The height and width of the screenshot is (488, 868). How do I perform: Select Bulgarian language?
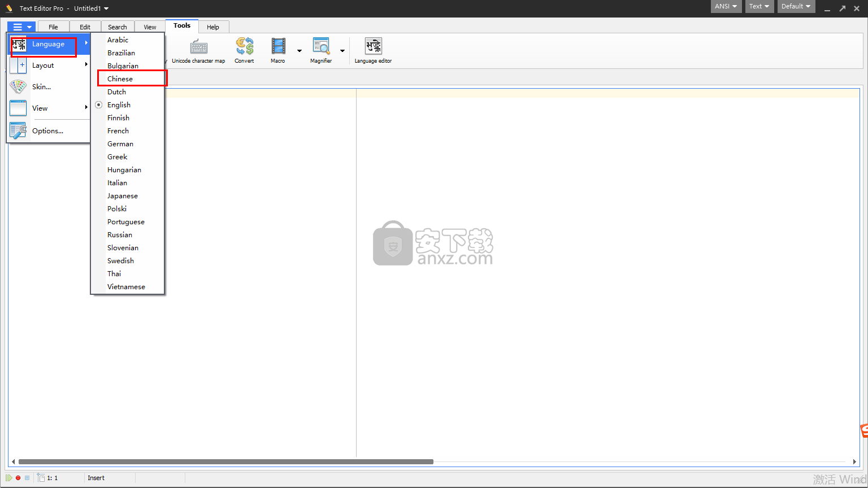point(128,66)
